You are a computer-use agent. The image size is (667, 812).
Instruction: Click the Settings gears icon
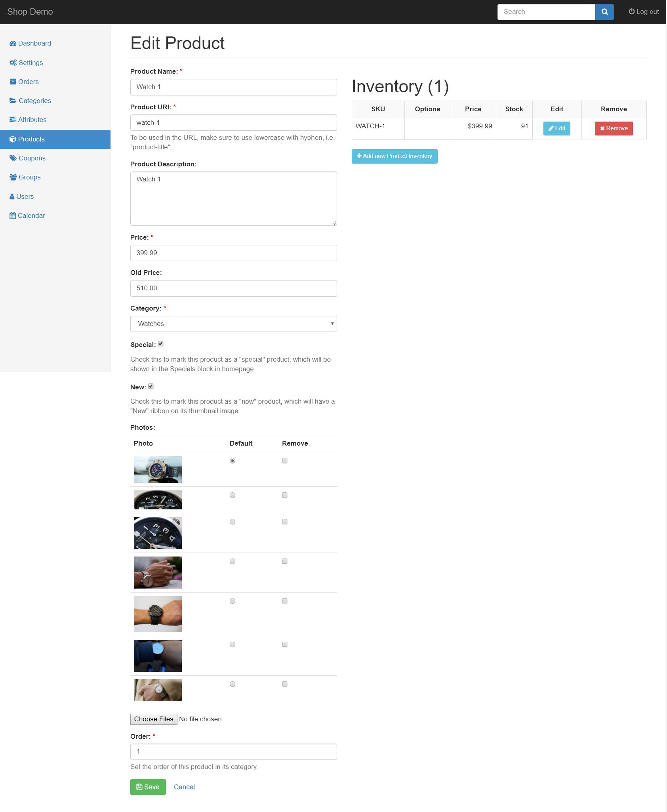click(13, 63)
